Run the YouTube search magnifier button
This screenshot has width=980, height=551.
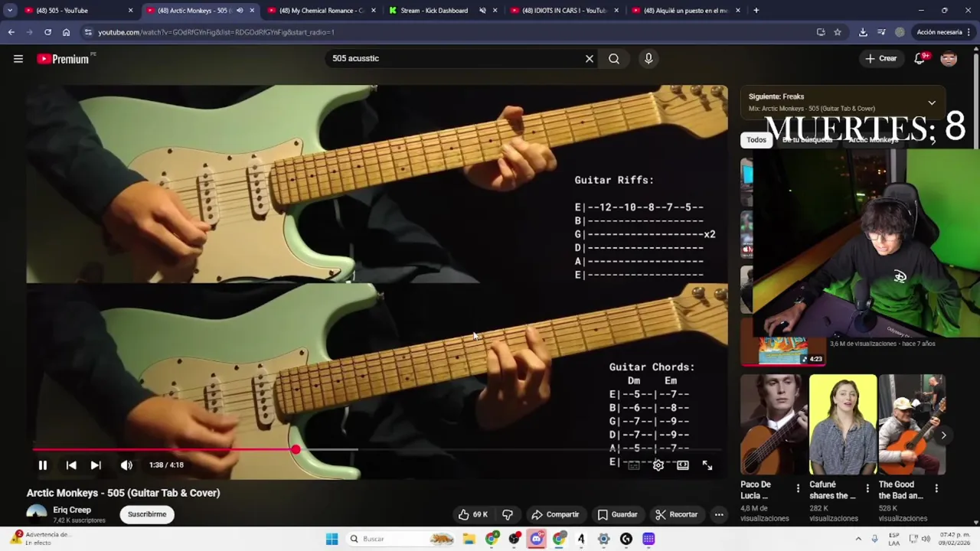coord(614,58)
